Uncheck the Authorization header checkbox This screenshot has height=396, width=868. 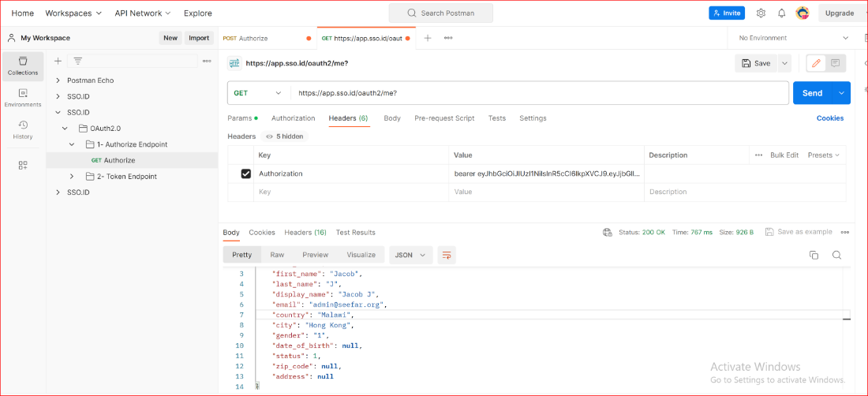tap(245, 174)
